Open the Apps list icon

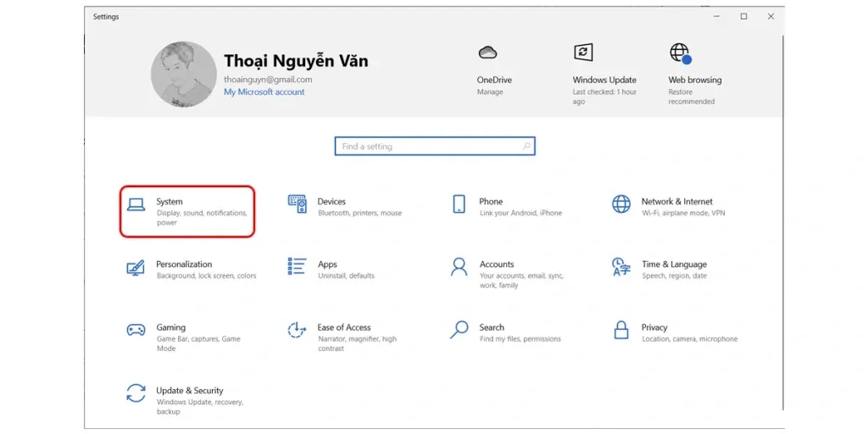click(x=298, y=266)
